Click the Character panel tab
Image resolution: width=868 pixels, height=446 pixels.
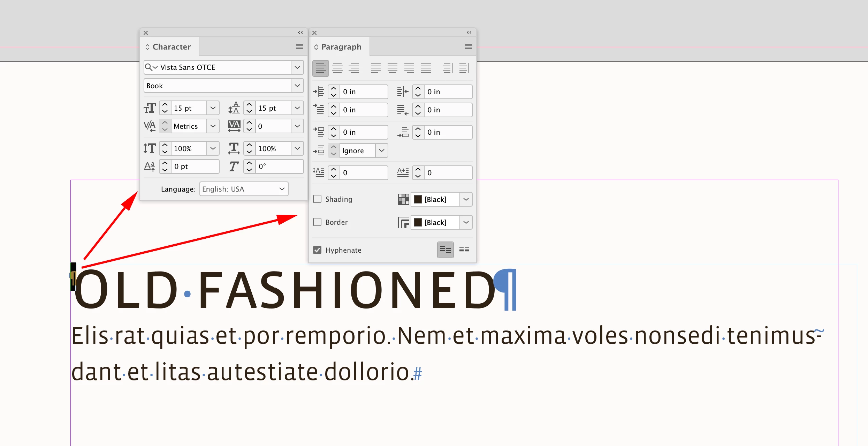[171, 47]
